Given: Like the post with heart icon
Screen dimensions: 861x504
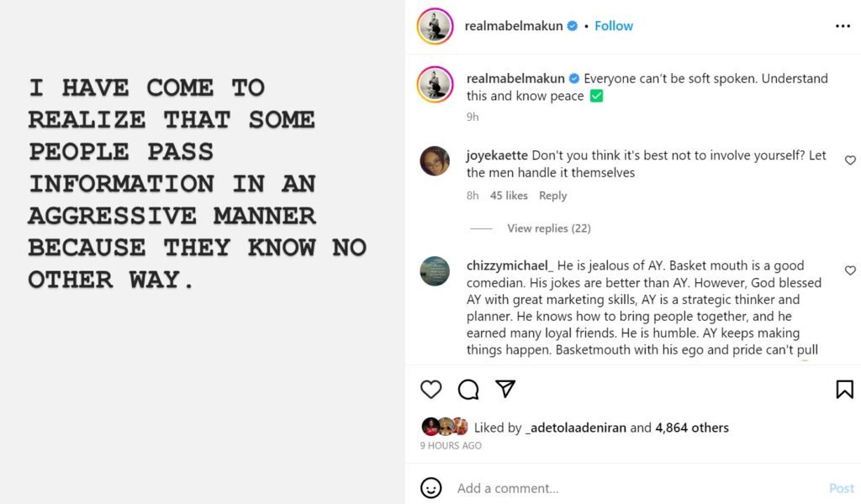Looking at the screenshot, I should (x=430, y=390).
